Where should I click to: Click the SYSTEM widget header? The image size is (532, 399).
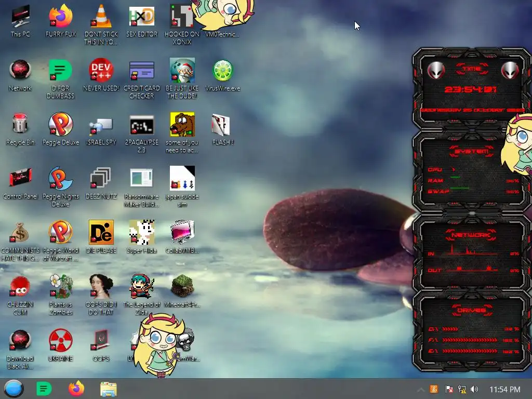[x=471, y=151]
